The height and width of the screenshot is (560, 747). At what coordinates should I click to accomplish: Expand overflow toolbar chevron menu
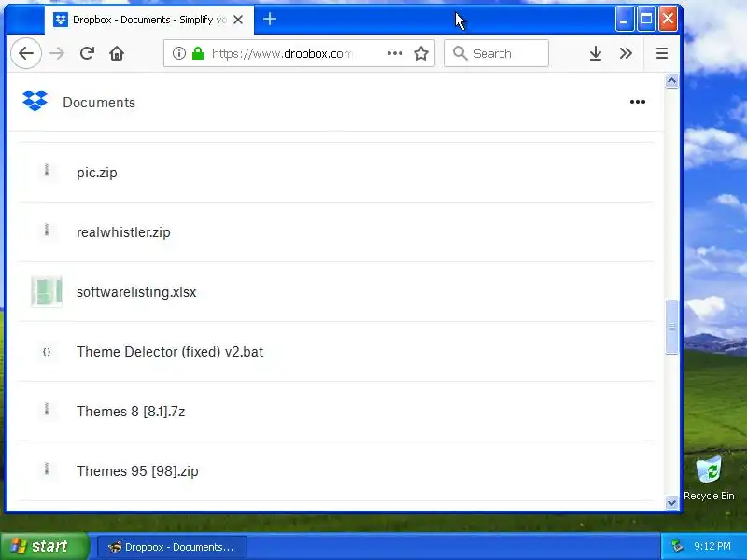click(x=626, y=53)
